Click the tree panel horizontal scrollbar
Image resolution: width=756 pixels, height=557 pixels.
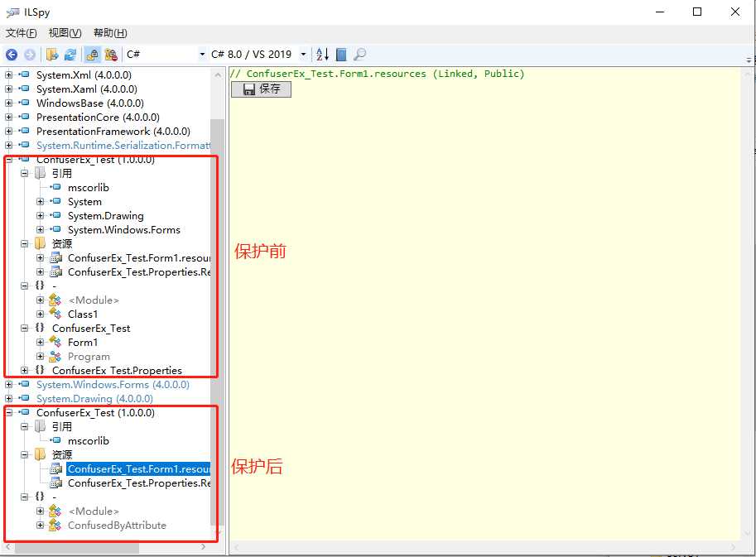[77, 547]
